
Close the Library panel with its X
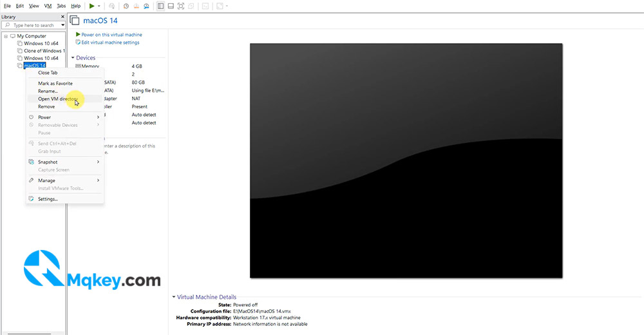pos(62,17)
